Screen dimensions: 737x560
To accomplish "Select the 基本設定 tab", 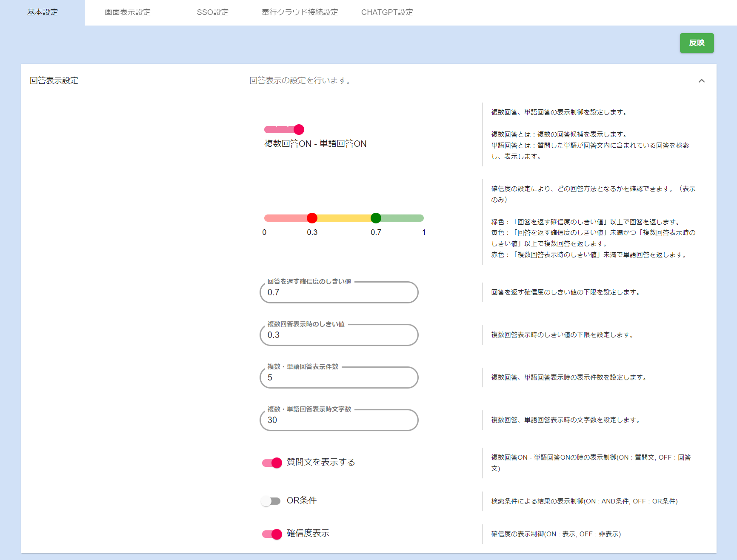I will pos(43,12).
